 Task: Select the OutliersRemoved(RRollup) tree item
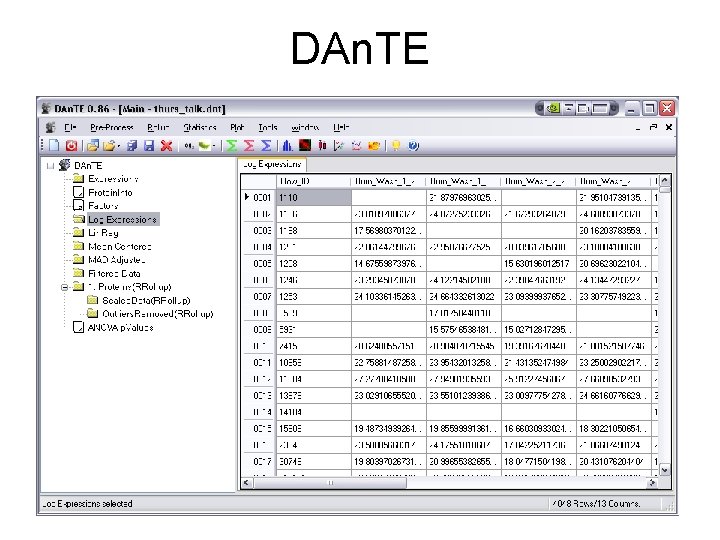point(158,314)
